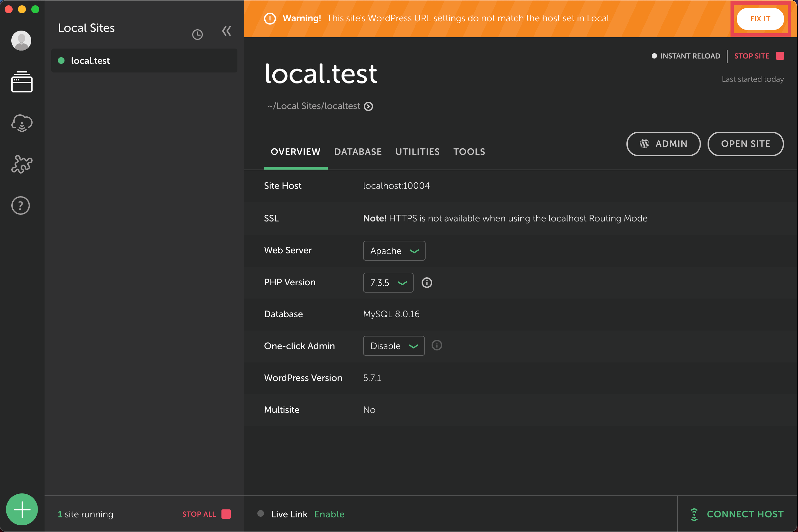The width and height of the screenshot is (798, 532).
Task: Click Stop All text
Action: (199, 514)
